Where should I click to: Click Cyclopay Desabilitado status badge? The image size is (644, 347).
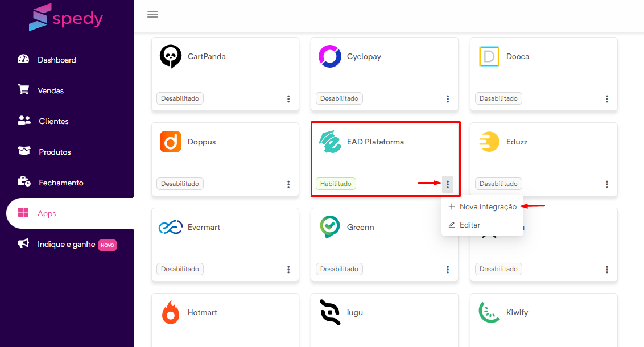pyautogui.click(x=339, y=98)
